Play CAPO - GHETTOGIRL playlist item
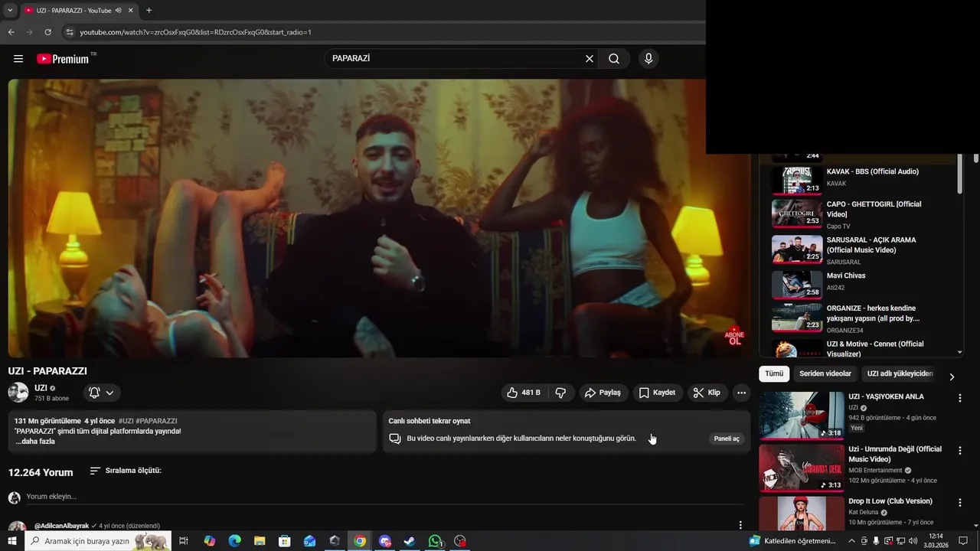 [x=861, y=214]
